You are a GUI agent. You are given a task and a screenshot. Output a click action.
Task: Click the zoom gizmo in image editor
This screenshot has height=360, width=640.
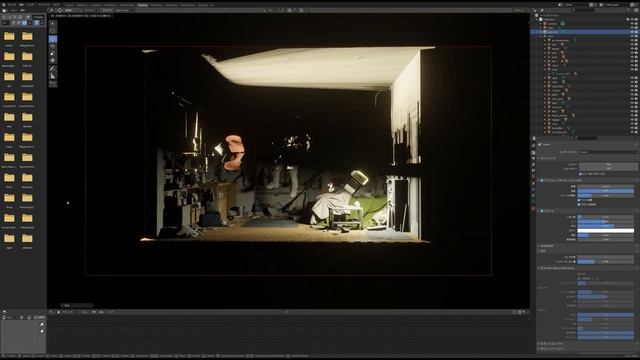pos(42,325)
